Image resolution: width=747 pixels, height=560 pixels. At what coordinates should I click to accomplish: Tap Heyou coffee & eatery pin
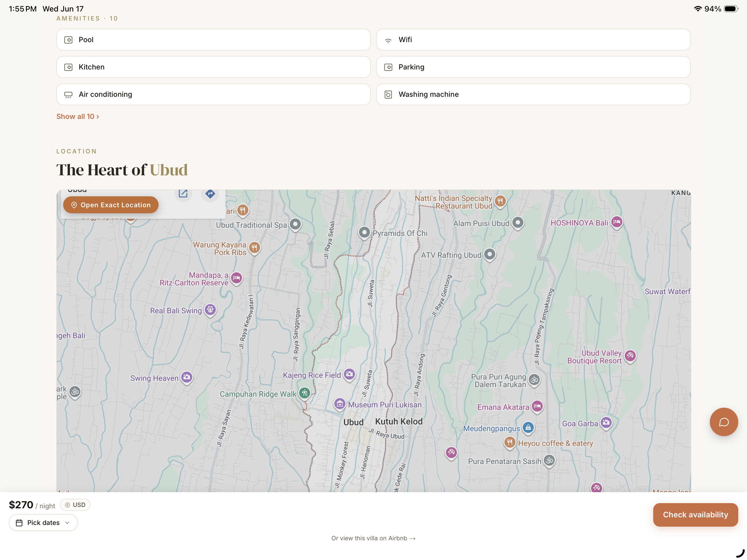click(510, 442)
